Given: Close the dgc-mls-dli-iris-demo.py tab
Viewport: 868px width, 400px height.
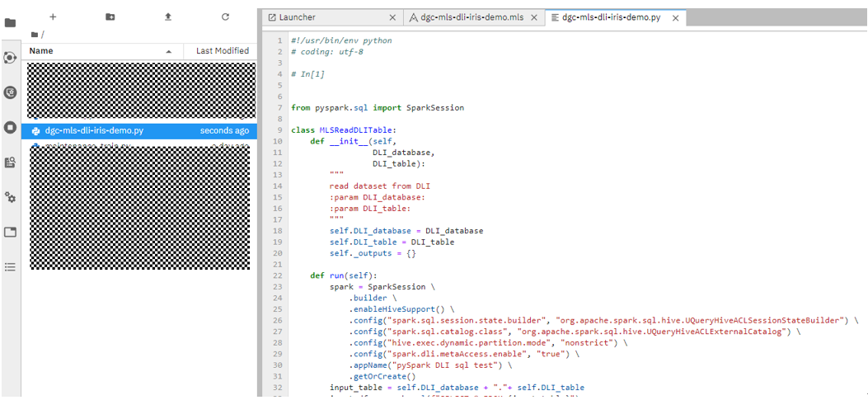Looking at the screenshot, I should coord(677,17).
